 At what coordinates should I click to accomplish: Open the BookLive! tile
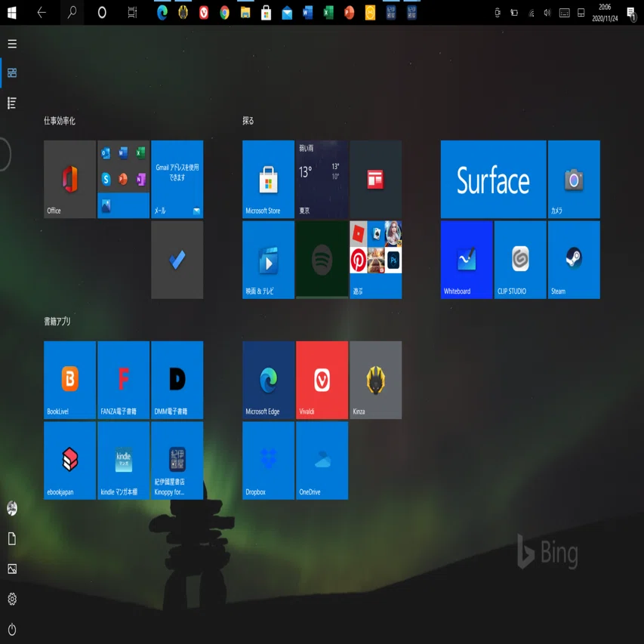click(x=69, y=380)
